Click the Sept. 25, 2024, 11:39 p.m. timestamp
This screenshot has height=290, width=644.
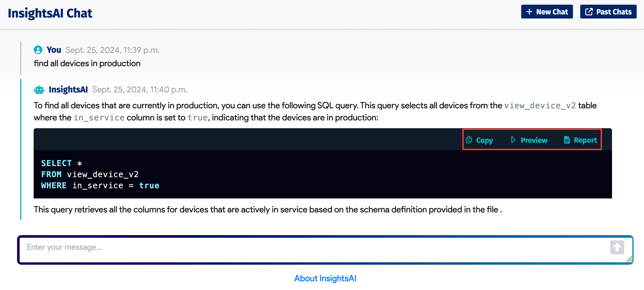pyautogui.click(x=113, y=50)
